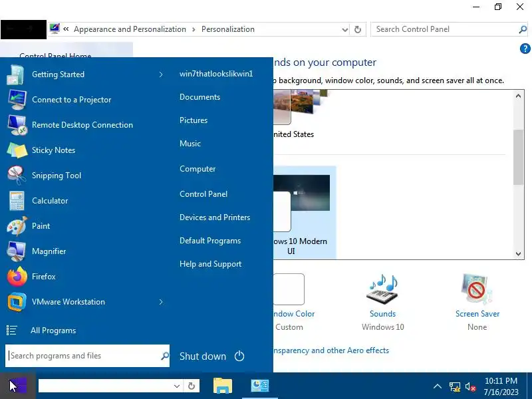
Task: Expand Getting Started submenu arrow
Action: [x=161, y=74]
